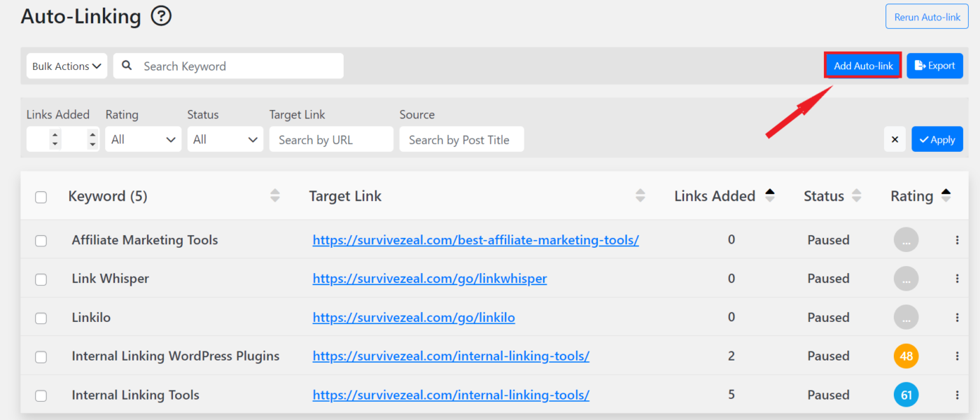Select the checkbox for Affiliate Marketing Tools
This screenshot has height=420, width=980.
pyautogui.click(x=41, y=240)
